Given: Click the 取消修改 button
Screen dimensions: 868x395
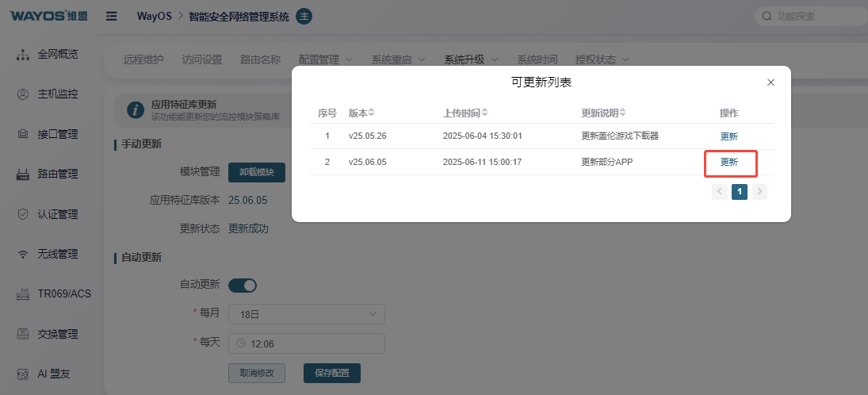Looking at the screenshot, I should (257, 373).
